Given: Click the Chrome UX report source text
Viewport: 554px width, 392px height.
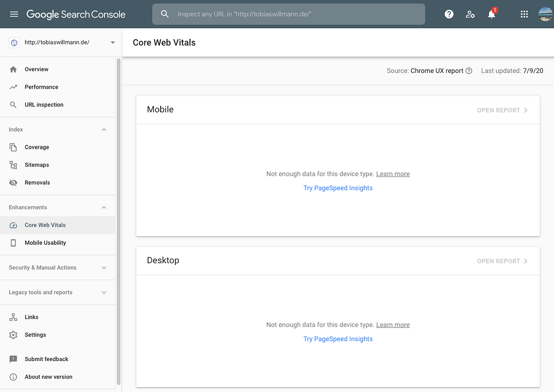Looking at the screenshot, I should (x=437, y=71).
